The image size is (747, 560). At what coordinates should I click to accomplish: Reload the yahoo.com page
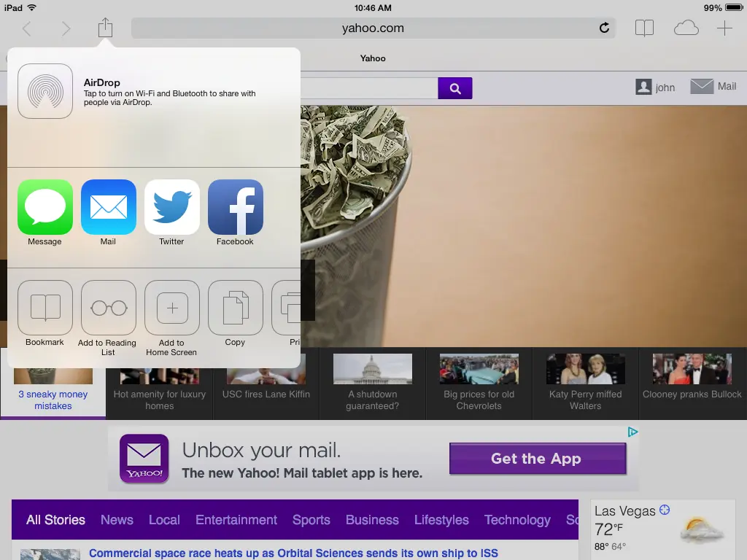click(x=604, y=28)
